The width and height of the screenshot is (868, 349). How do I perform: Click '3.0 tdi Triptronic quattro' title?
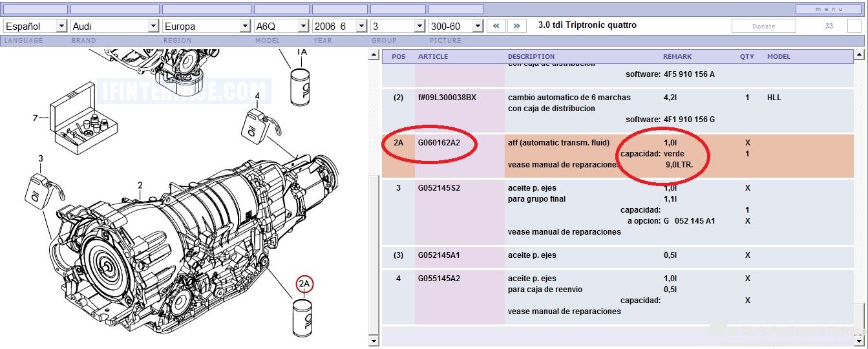(x=587, y=25)
